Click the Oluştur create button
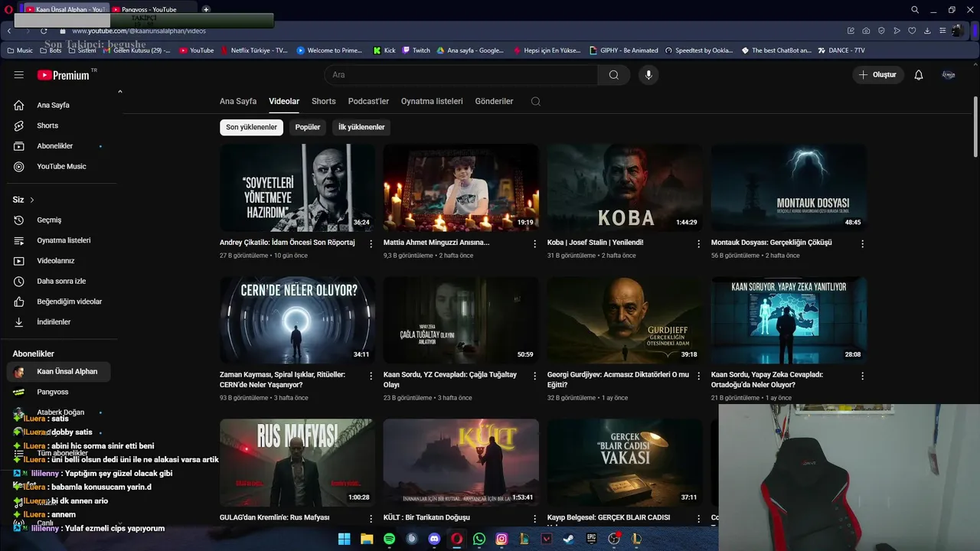Viewport: 980px width, 551px height. (878, 75)
